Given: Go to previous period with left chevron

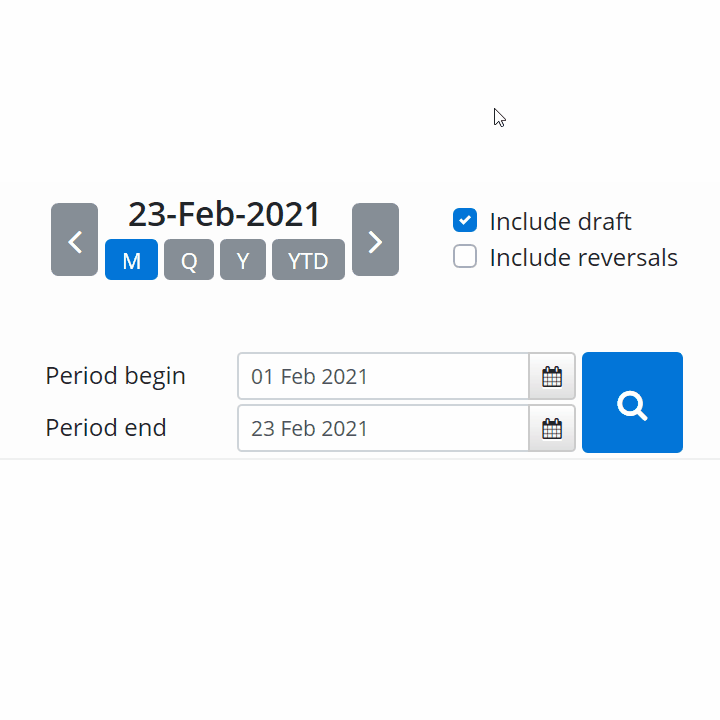Looking at the screenshot, I should coord(74,240).
